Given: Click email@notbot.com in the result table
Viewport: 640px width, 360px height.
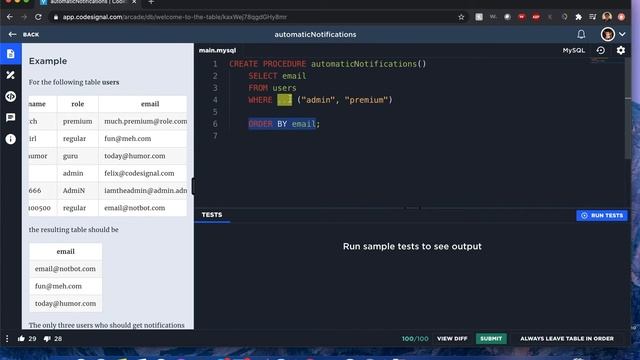Looking at the screenshot, I should pyautogui.click(x=65, y=269).
